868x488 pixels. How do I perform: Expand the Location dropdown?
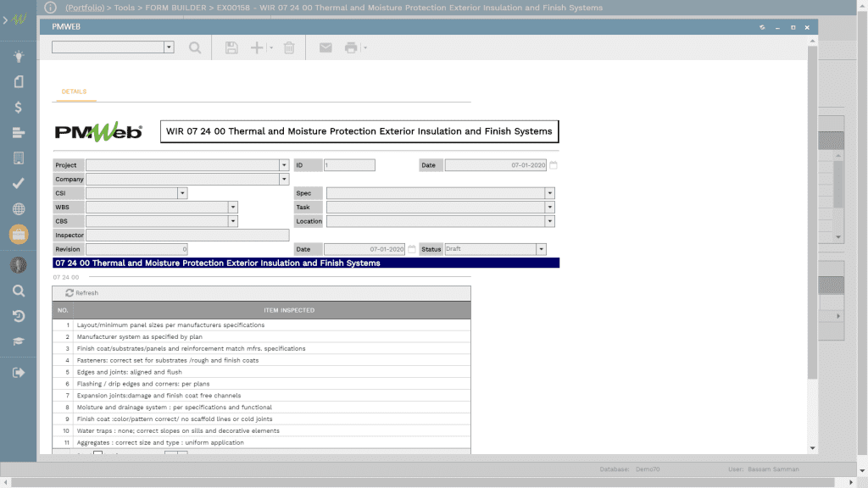[x=549, y=221]
